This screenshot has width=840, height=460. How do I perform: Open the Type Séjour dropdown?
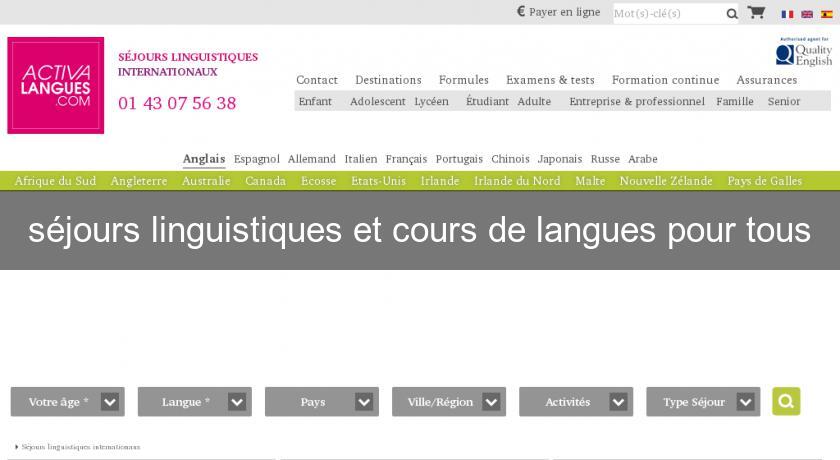tap(703, 402)
